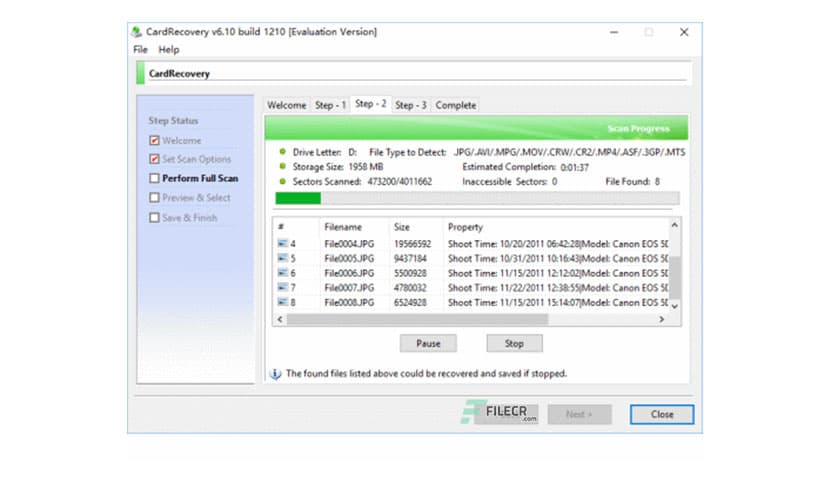This screenshot has width=836, height=484.
Task: Click the file list scroll up arrow
Action: [x=674, y=225]
